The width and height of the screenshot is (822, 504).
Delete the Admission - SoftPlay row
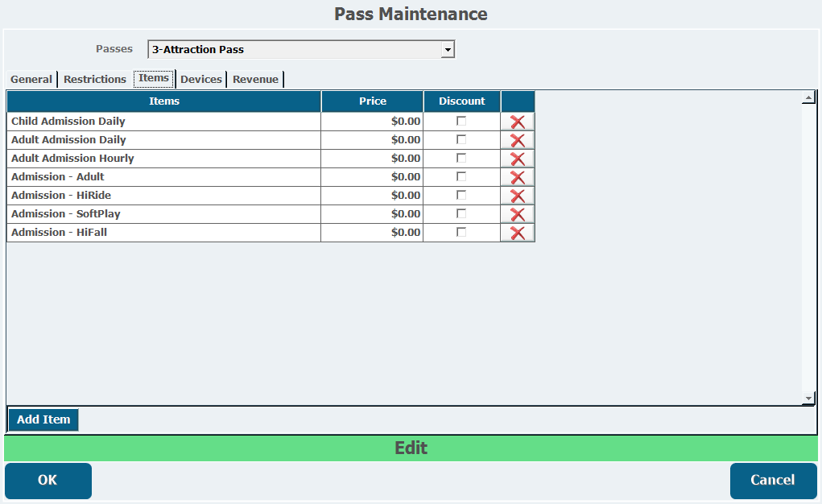pyautogui.click(x=518, y=214)
